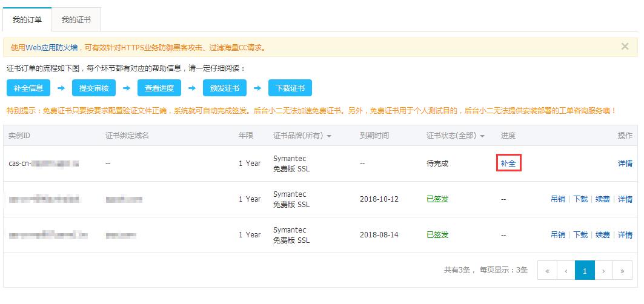Image resolution: width=644 pixels, height=304 pixels.
Task: Close the yellow firewall notice banner
Action: [x=625, y=47]
